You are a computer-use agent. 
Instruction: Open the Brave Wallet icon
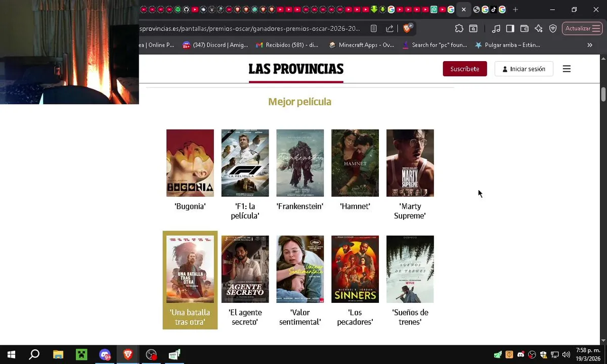(x=525, y=29)
